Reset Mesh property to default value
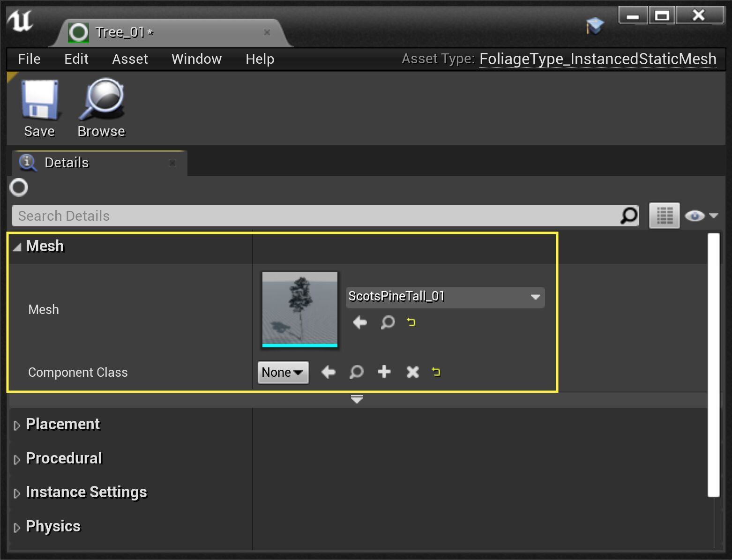Screen dimensions: 732x560 coord(411,322)
